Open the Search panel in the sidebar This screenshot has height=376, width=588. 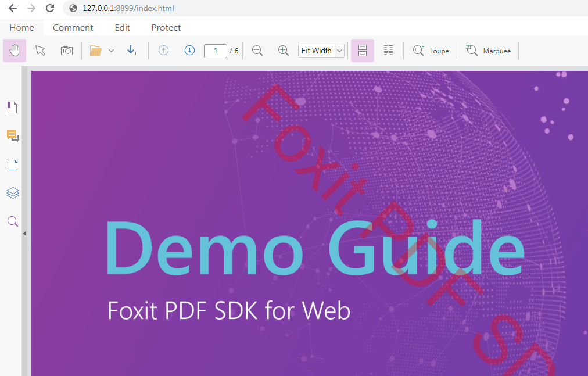pyautogui.click(x=12, y=221)
